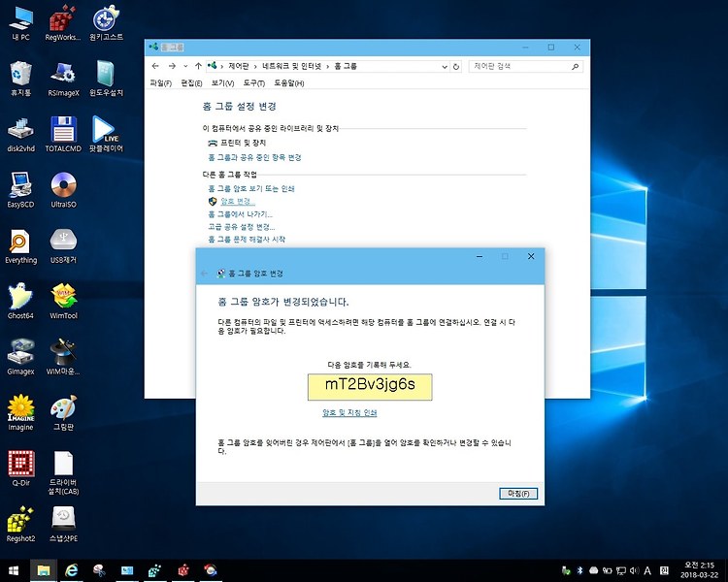Open EasyBCD desktop icon

(x=21, y=190)
